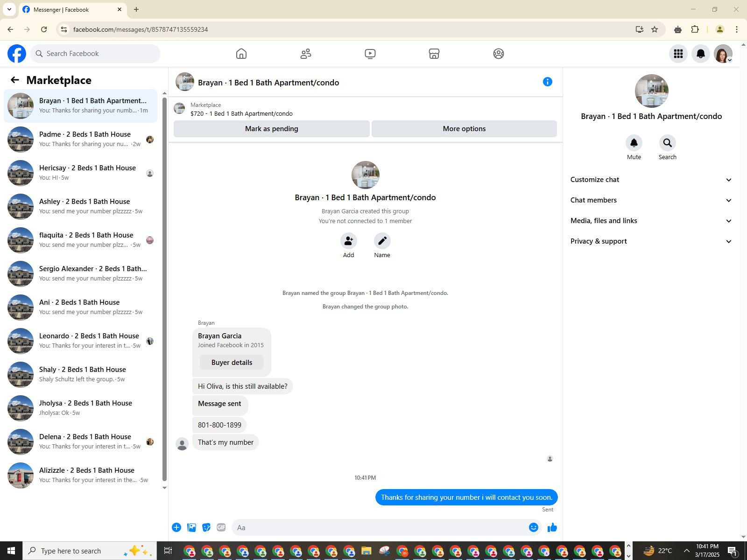Open the Chrome tab search dropdown
Screen dimensions: 747x560
(x=9, y=9)
